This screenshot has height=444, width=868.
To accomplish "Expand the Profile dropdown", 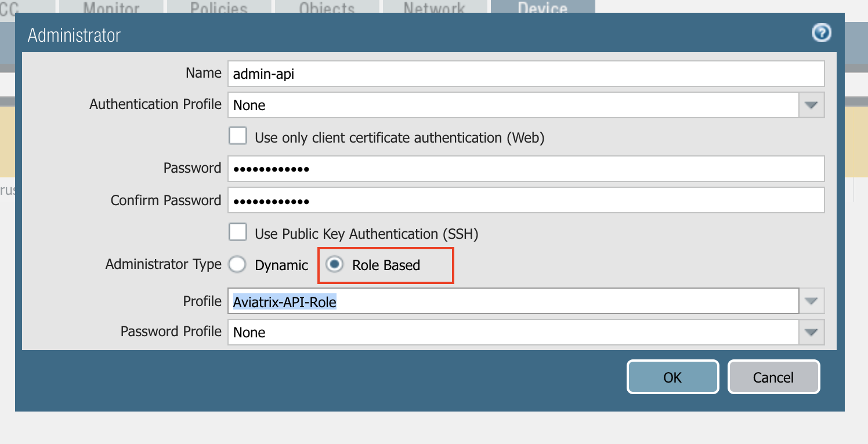I will click(812, 301).
